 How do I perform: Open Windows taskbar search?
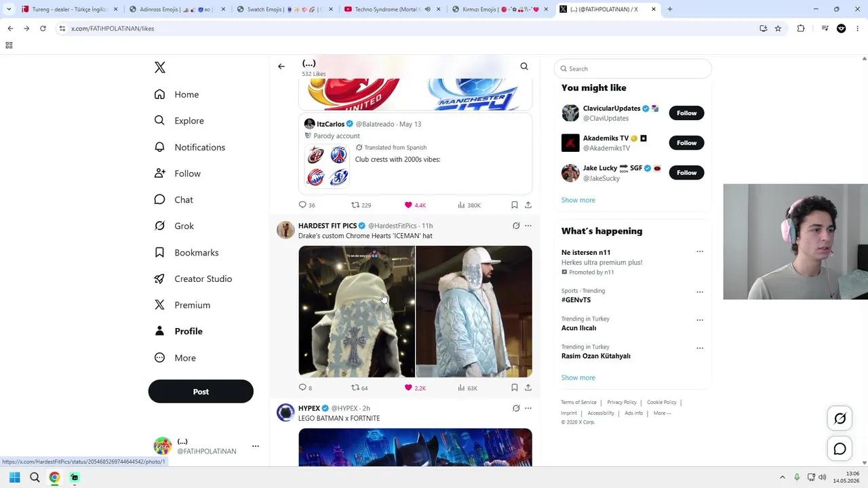[35, 477]
